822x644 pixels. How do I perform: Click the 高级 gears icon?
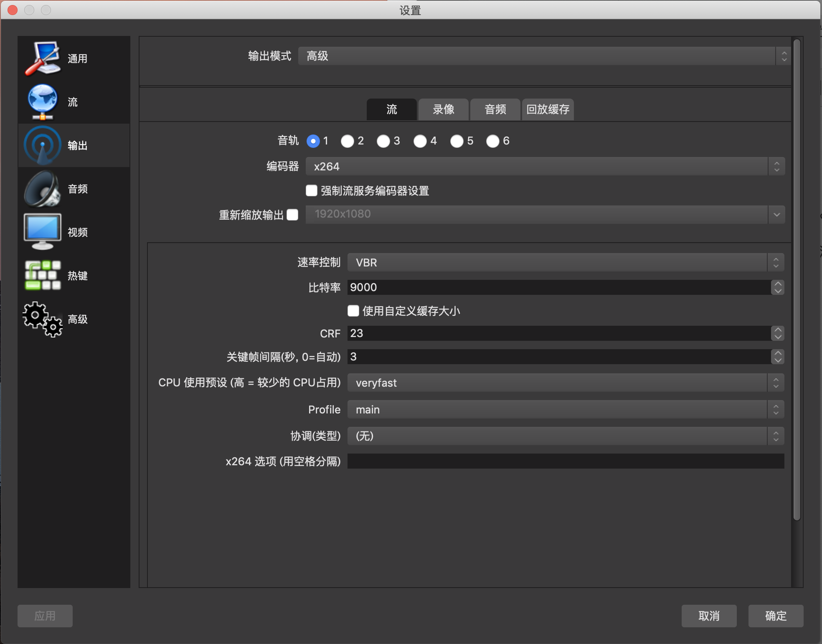click(43, 319)
